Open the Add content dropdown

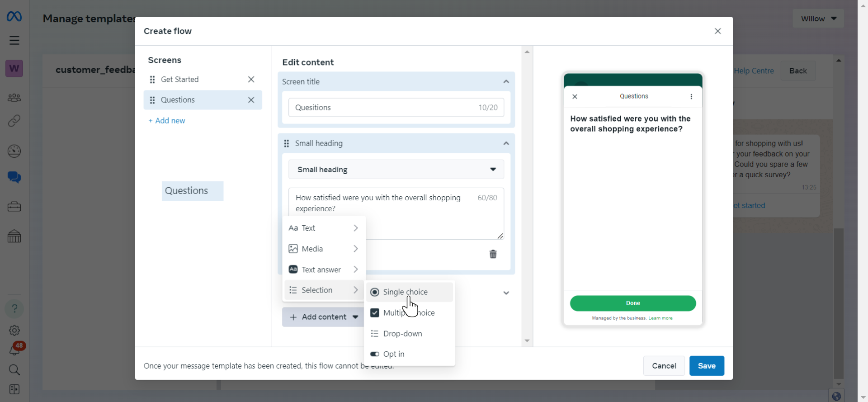[x=324, y=317]
